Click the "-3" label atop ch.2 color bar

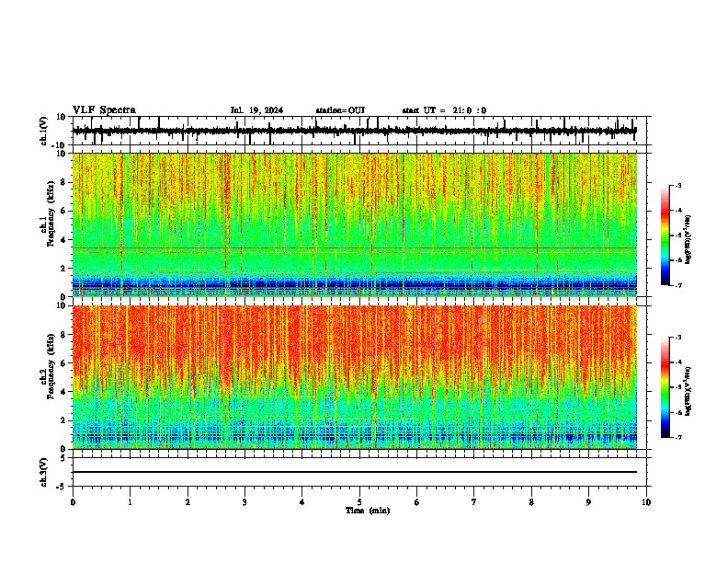click(x=678, y=338)
